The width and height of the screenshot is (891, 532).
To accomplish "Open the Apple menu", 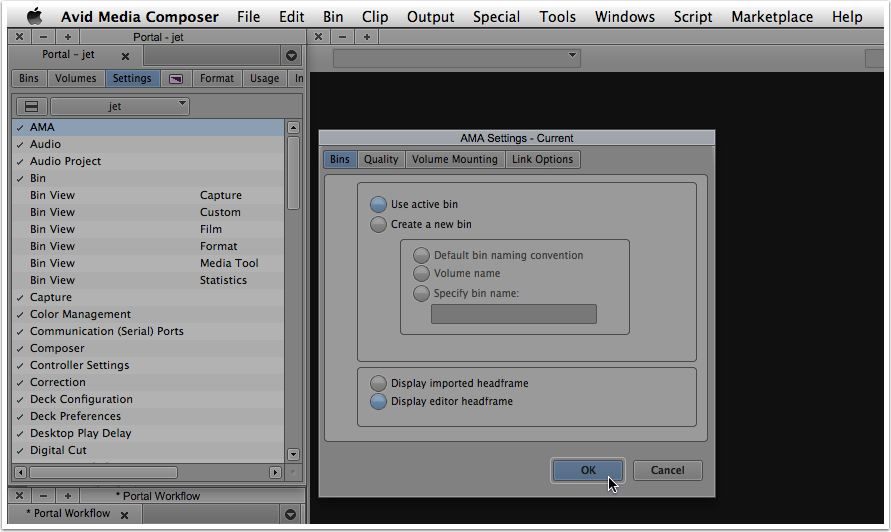I will (35, 16).
